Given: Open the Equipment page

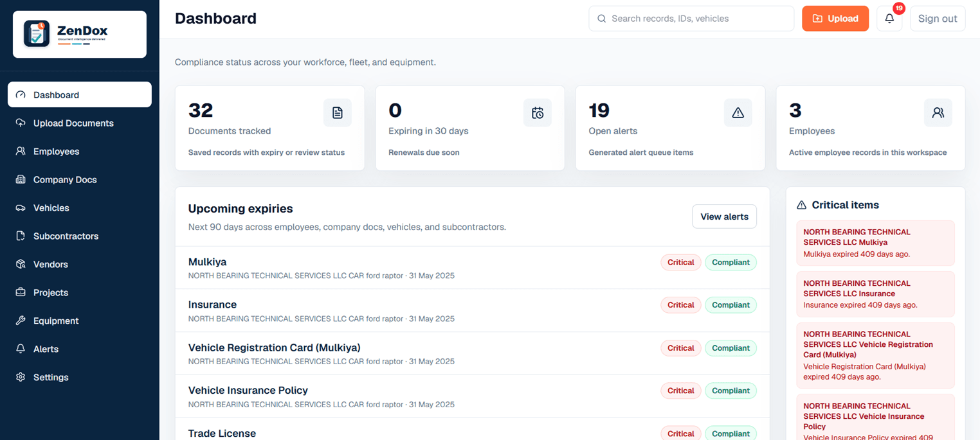Looking at the screenshot, I should [x=80, y=321].
